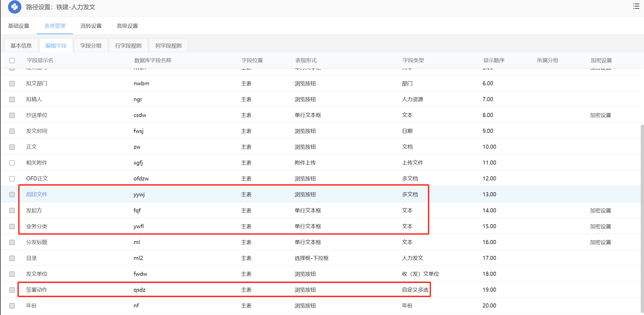Open the 字段分组 sub-tab

click(x=91, y=46)
